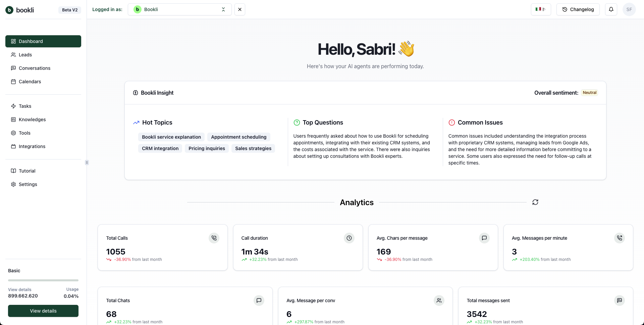Click the Avg. Messages per minute icon
The height and width of the screenshot is (325, 644).
[620, 238]
